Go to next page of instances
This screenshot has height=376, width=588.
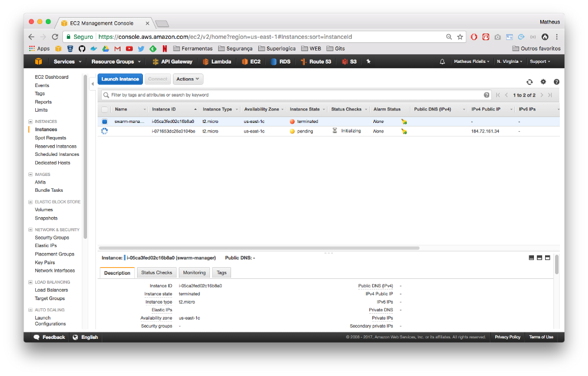(542, 95)
